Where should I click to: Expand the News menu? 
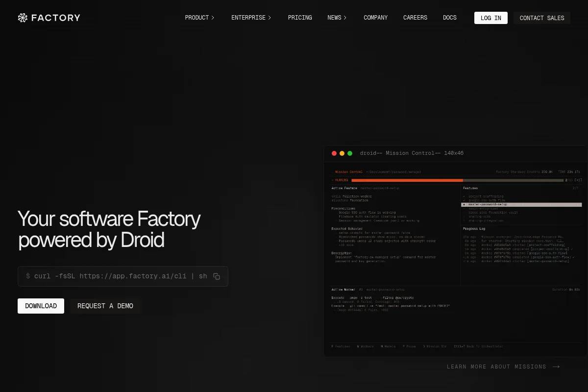pyautogui.click(x=337, y=18)
